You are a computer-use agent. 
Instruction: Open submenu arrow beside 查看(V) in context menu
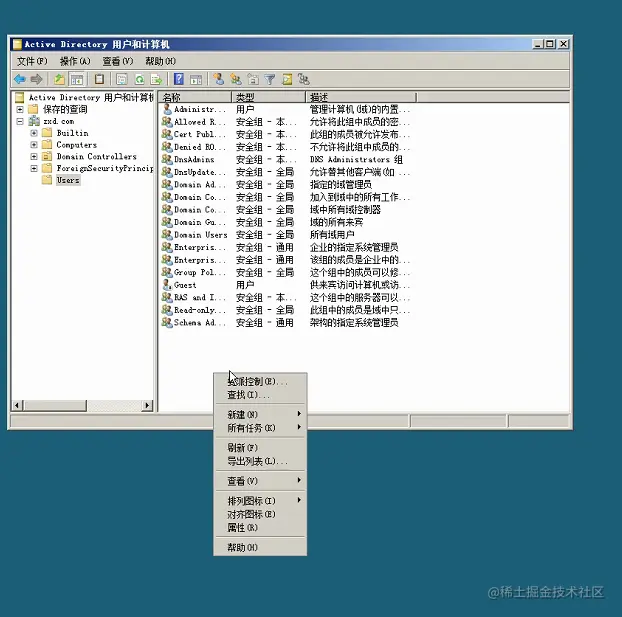click(299, 480)
